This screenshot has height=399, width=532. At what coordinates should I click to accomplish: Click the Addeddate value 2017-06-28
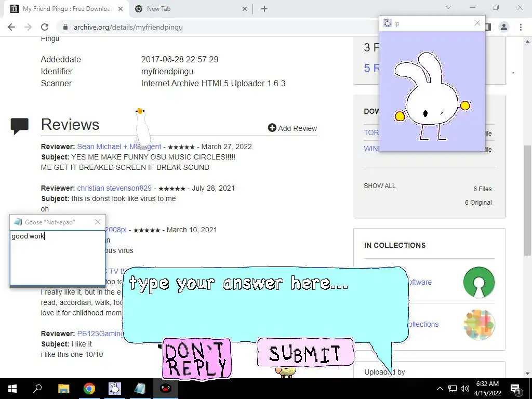(180, 59)
